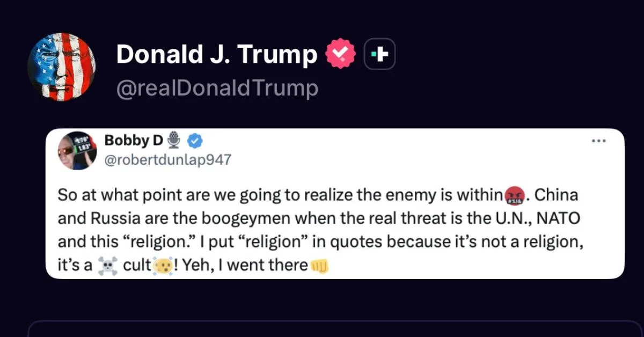Click the red verified badge beside Donald J. Trump

tap(341, 54)
